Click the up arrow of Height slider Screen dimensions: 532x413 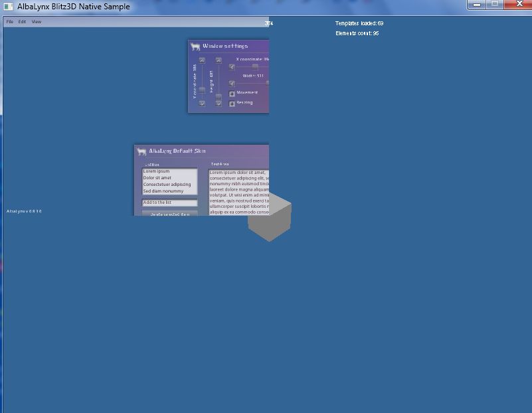pos(219,60)
